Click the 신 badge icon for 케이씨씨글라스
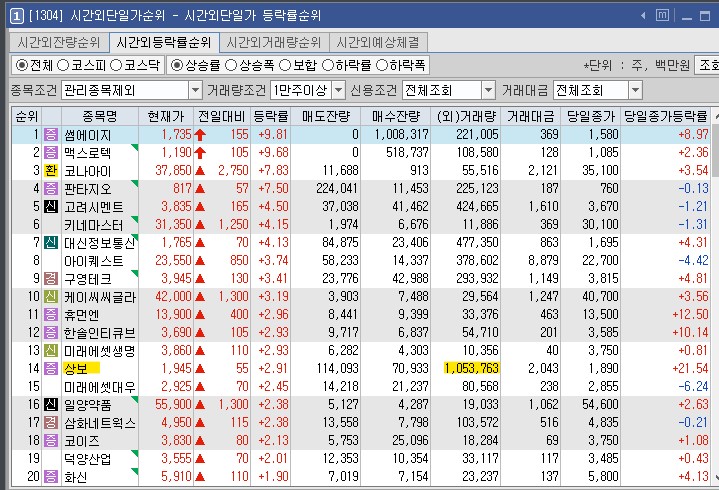This screenshot has width=719, height=490. coord(51,297)
